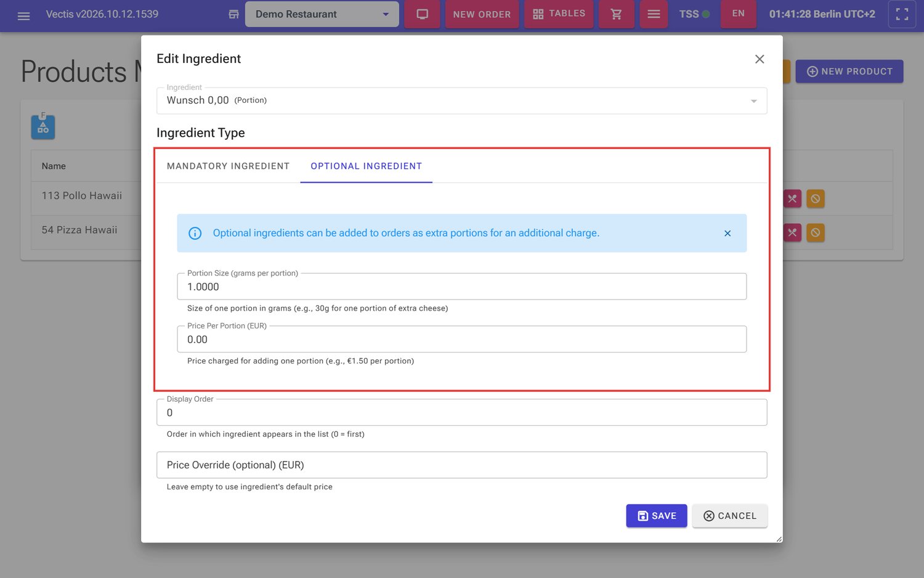The width and height of the screenshot is (924, 578).
Task: Click the New Product button
Action: pos(849,71)
